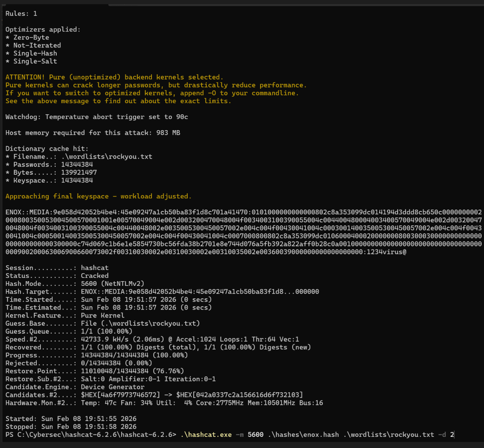Click the 'Candidates.#2' $HEX line

pyautogui.click(x=154, y=395)
